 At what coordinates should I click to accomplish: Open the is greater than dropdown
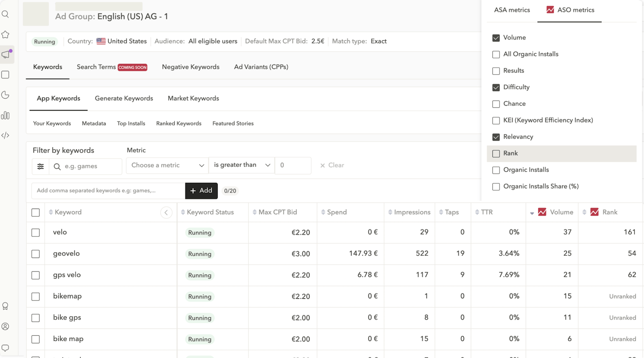(x=241, y=165)
